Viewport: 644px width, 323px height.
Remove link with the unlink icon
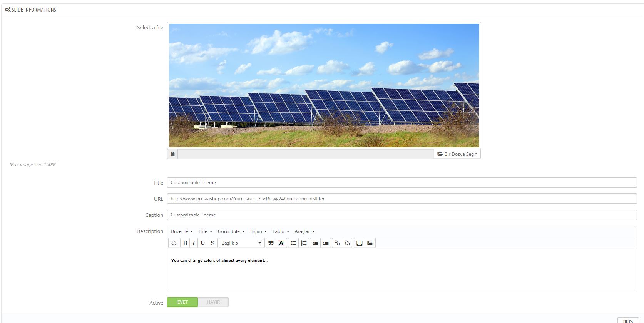[x=347, y=243]
